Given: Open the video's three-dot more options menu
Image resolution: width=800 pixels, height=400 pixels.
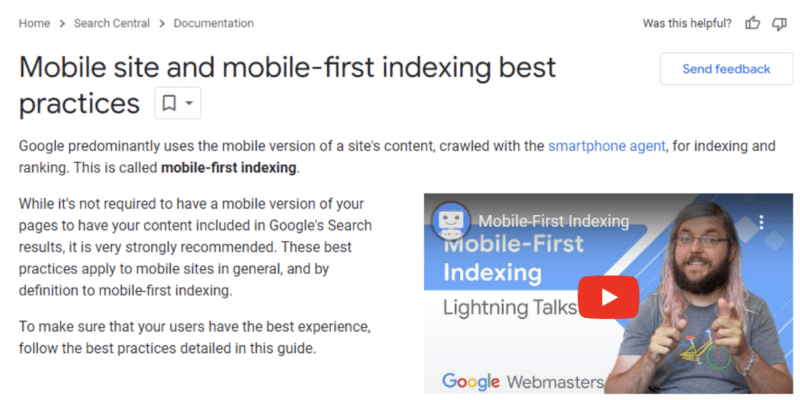Looking at the screenshot, I should tap(761, 221).
